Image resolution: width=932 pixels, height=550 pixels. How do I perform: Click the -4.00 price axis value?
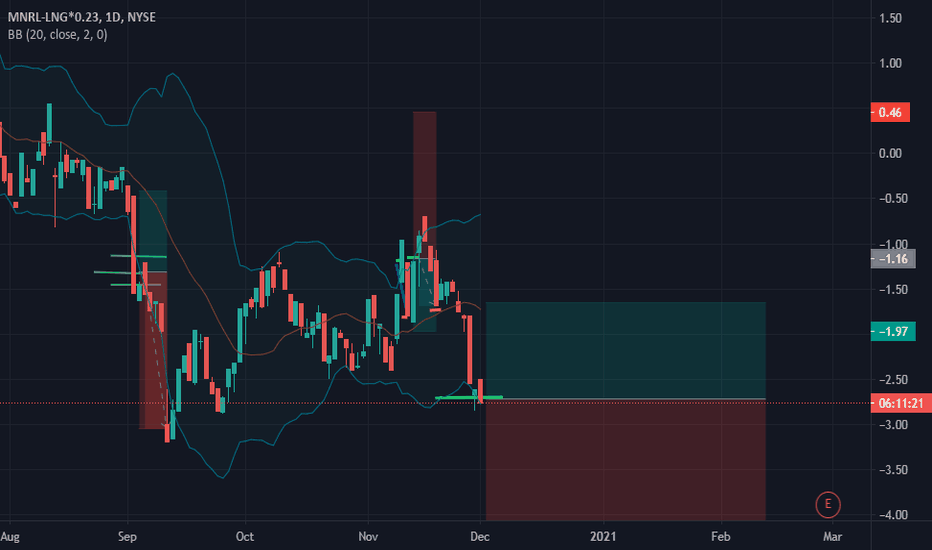coord(893,515)
